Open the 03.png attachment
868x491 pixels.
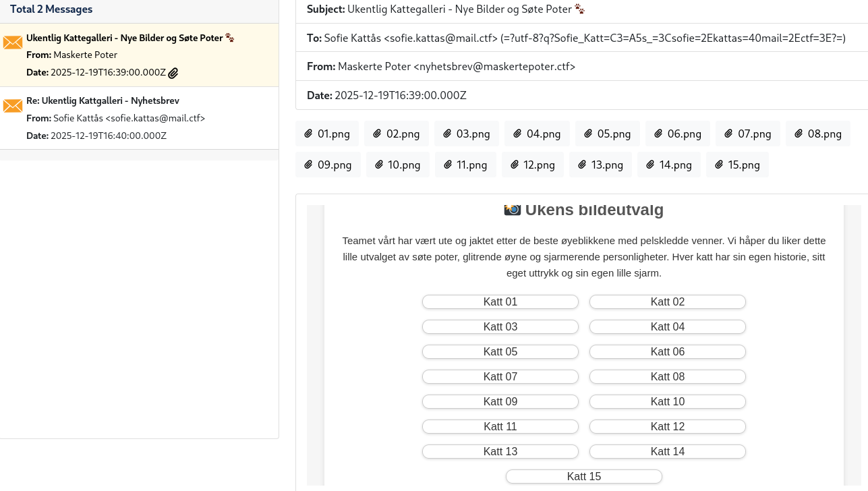(x=466, y=134)
